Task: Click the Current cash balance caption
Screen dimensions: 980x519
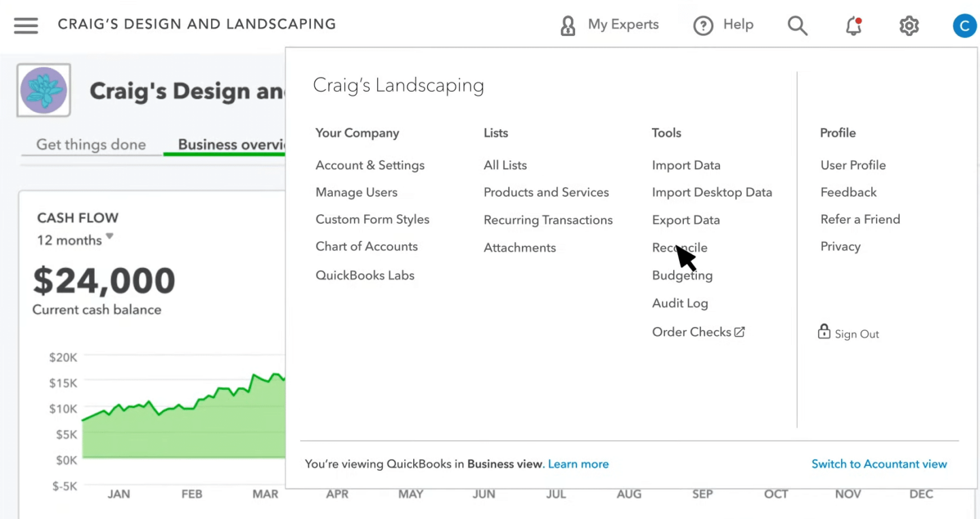Action: 97,309
